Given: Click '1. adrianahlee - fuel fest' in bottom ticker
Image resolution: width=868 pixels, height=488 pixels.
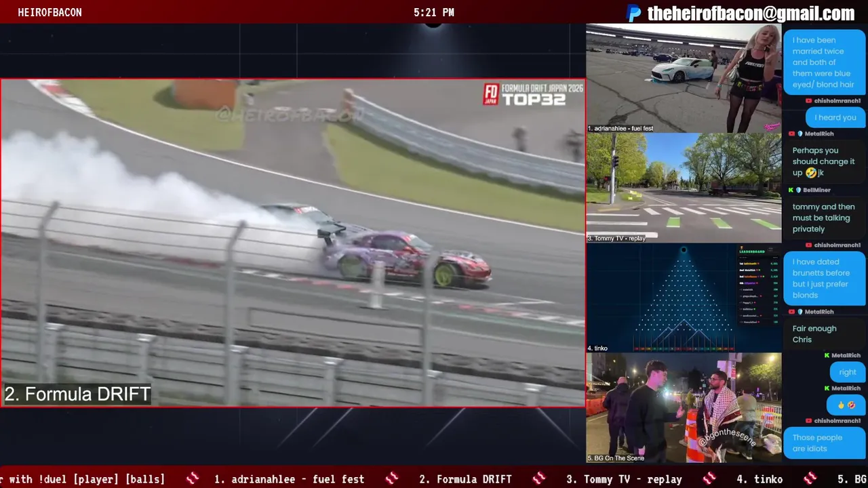Looking at the screenshot, I should pyautogui.click(x=289, y=479).
